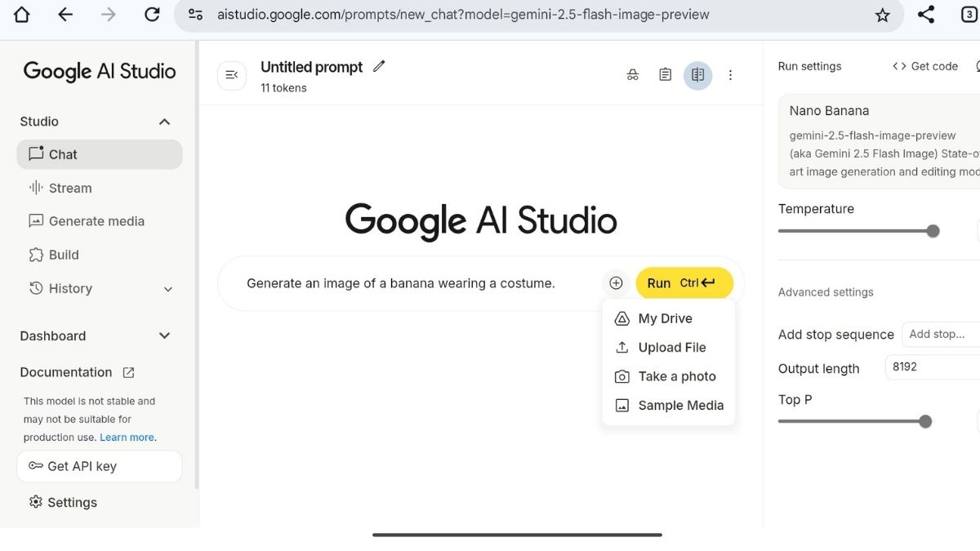Viewport: 980px width, 551px height.
Task: Click the browser share icon
Action: tap(926, 15)
